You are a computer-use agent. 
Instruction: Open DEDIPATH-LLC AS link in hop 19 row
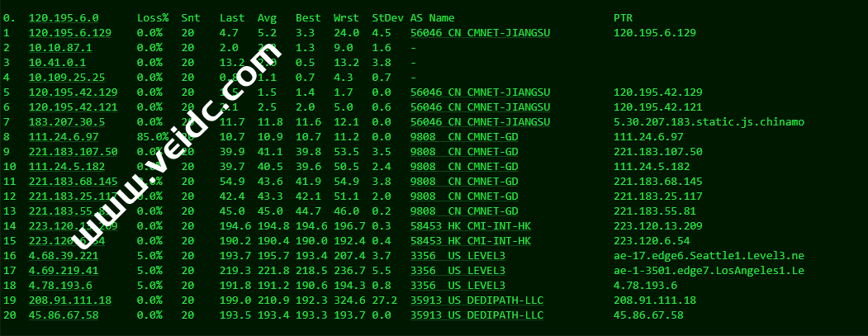click(477, 301)
